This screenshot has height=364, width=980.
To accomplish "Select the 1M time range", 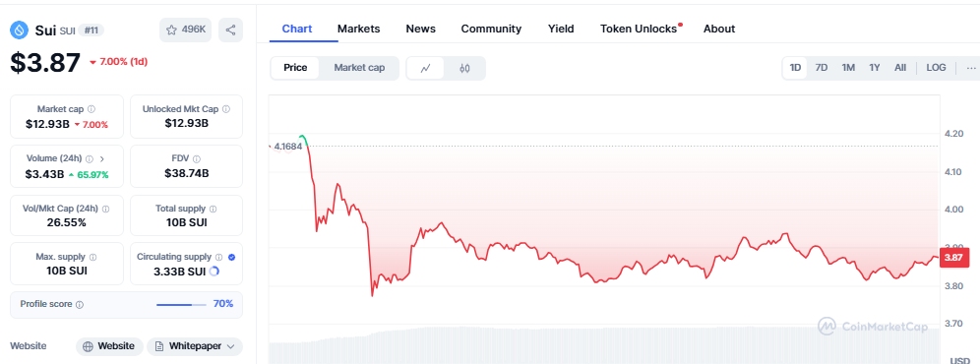I will click(848, 68).
